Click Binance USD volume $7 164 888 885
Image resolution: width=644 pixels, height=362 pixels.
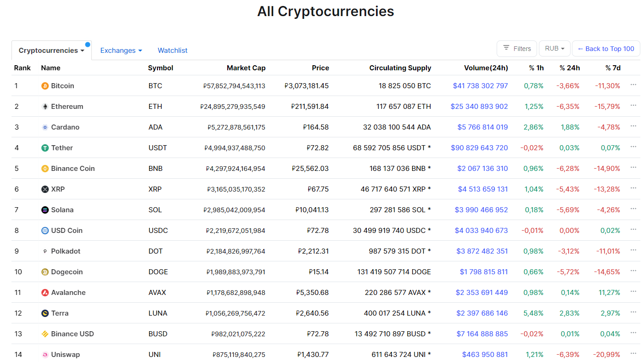point(482,334)
